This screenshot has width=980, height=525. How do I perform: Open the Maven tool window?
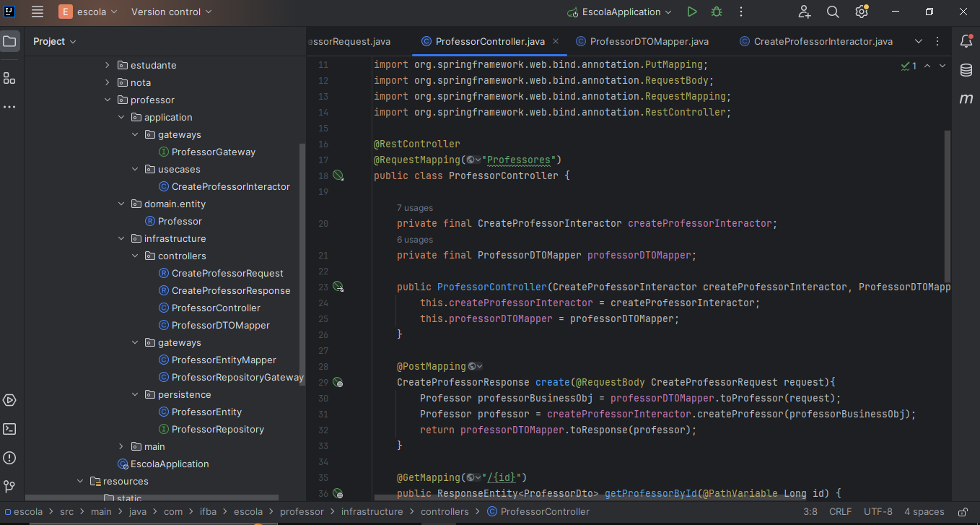(x=966, y=99)
